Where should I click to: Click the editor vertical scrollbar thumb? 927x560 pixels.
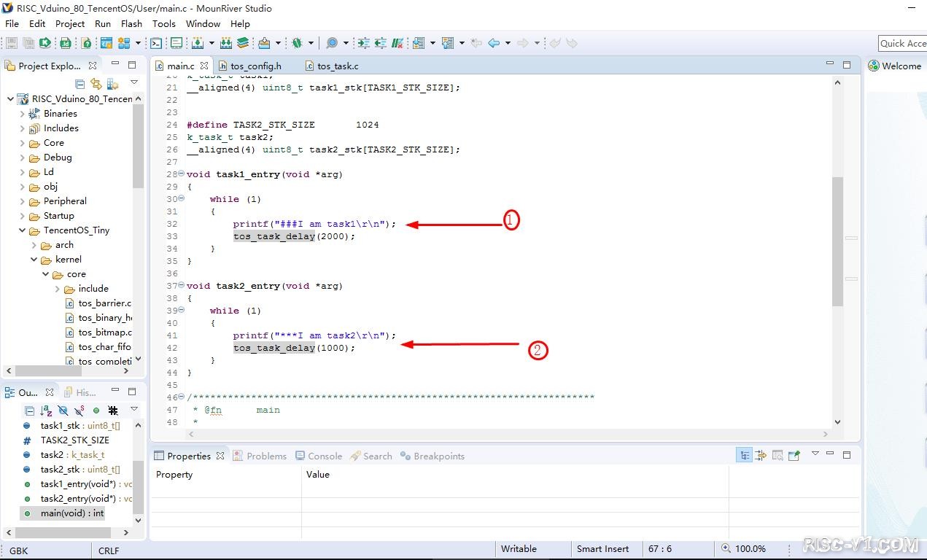tap(837, 241)
